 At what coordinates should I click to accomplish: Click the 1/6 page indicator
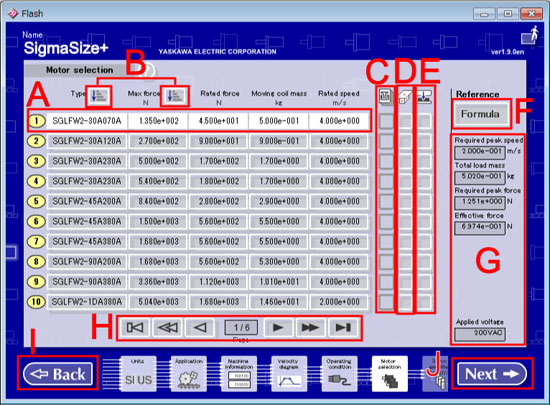(241, 328)
